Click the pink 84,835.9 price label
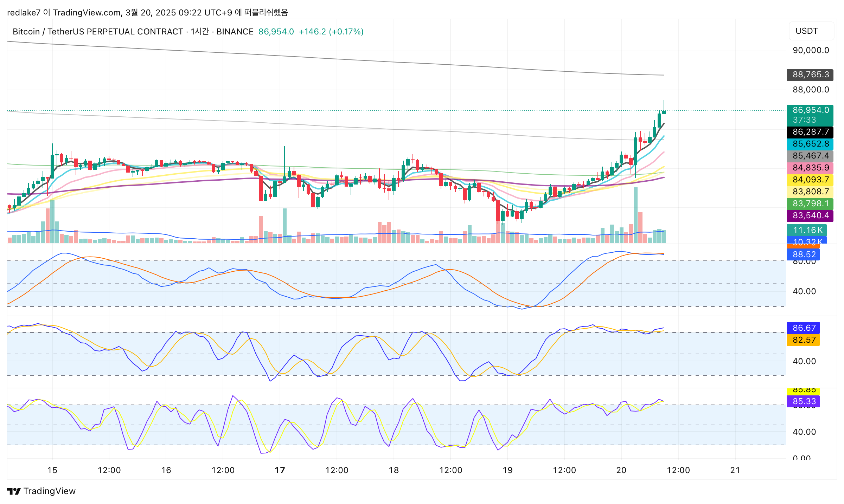 (x=810, y=168)
